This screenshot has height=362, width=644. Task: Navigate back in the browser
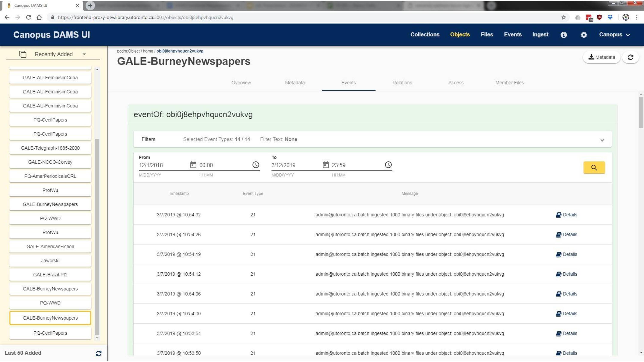point(7,17)
